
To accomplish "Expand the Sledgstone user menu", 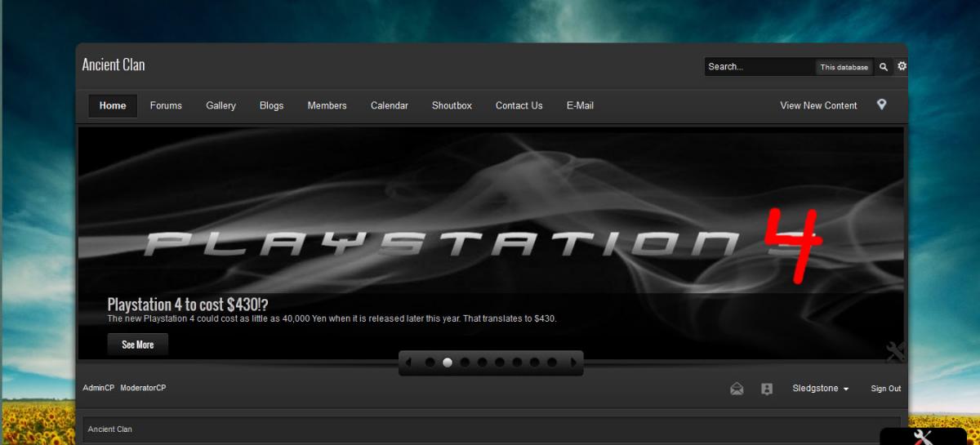I will [x=821, y=389].
